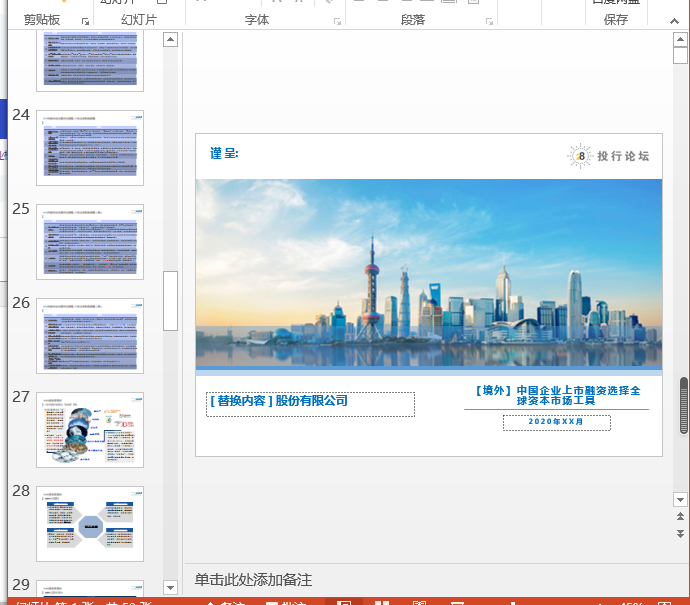This screenshot has width=690, height=605.
Task: Select slide 28 thumbnail with octagon chart
Action: pyautogui.click(x=90, y=524)
